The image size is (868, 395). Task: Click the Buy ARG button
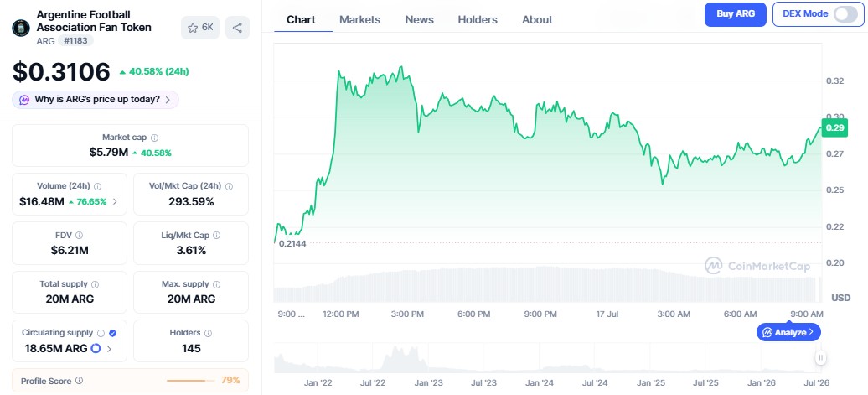coord(736,14)
